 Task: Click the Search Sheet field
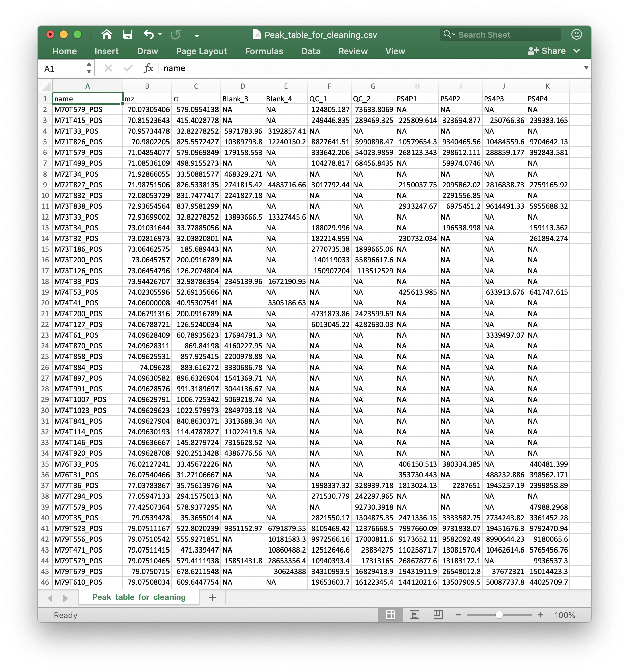(500, 35)
